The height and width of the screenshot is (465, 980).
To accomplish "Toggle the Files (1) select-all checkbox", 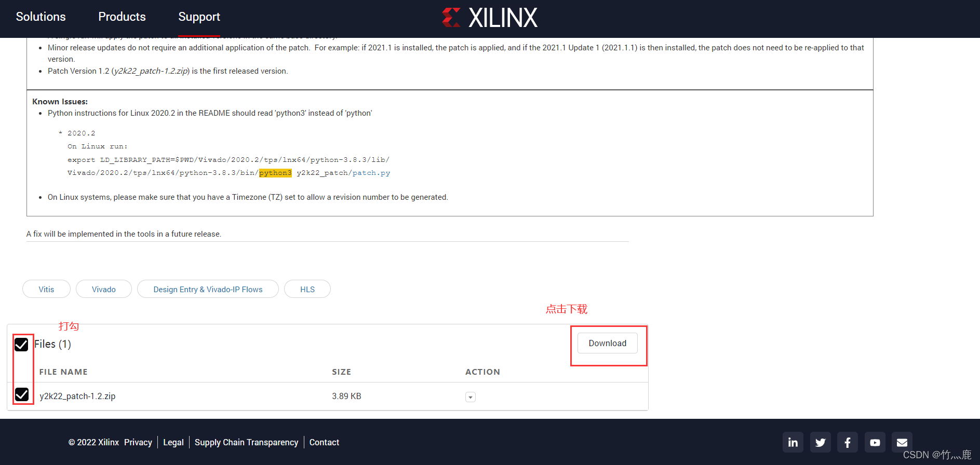I will [x=21, y=345].
